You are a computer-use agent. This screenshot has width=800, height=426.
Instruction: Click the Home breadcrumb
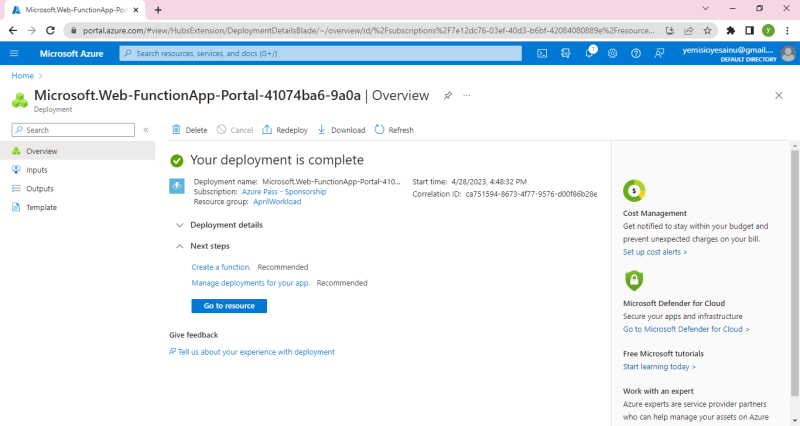point(22,76)
